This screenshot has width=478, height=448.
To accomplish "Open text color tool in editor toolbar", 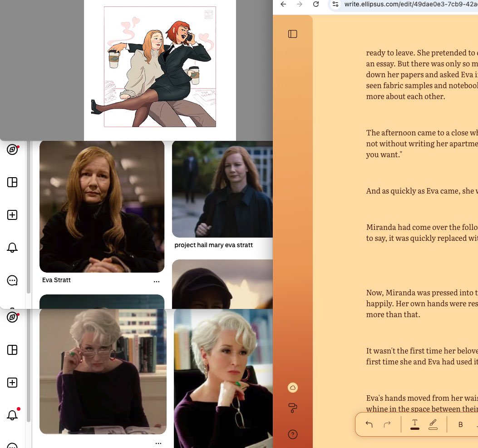I will pyautogui.click(x=414, y=424).
